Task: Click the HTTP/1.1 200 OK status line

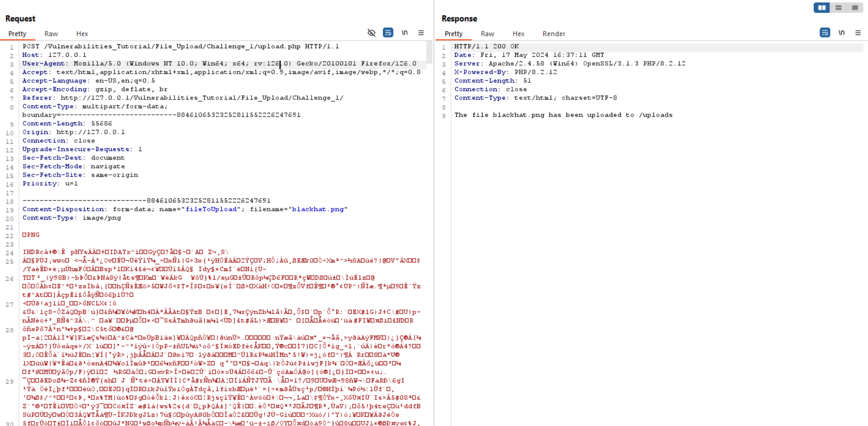Action: pos(487,47)
